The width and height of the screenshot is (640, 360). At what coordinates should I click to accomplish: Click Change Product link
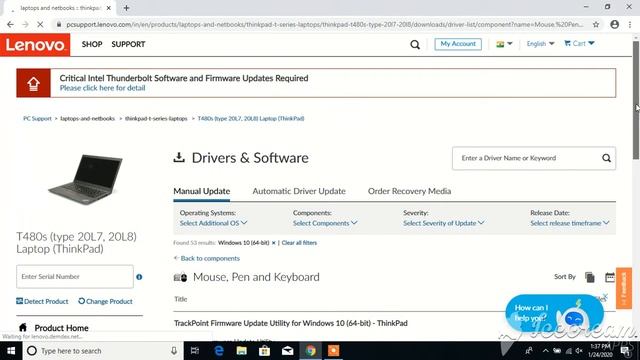pyautogui.click(x=105, y=301)
